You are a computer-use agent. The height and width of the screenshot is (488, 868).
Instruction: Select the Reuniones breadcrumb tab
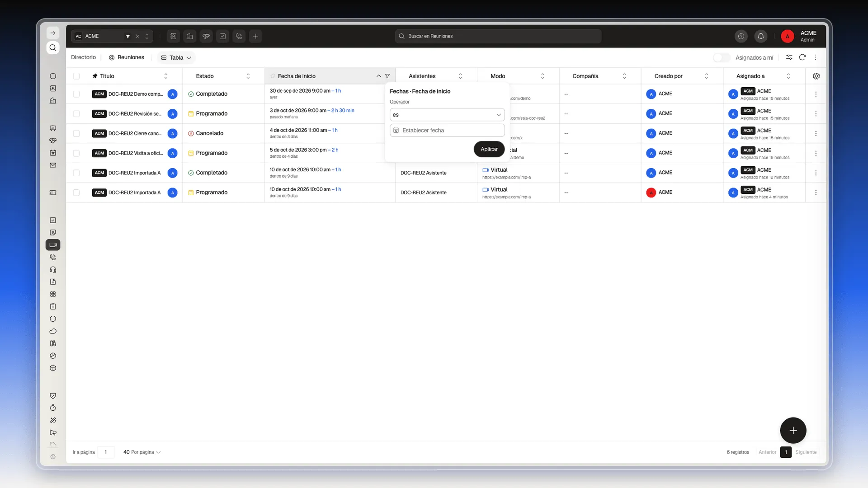pyautogui.click(x=127, y=57)
